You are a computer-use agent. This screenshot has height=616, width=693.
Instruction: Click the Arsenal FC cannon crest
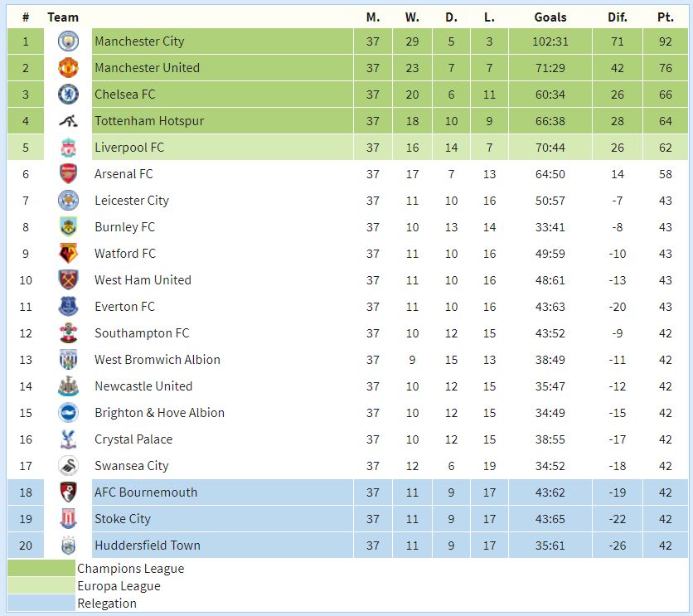(69, 173)
